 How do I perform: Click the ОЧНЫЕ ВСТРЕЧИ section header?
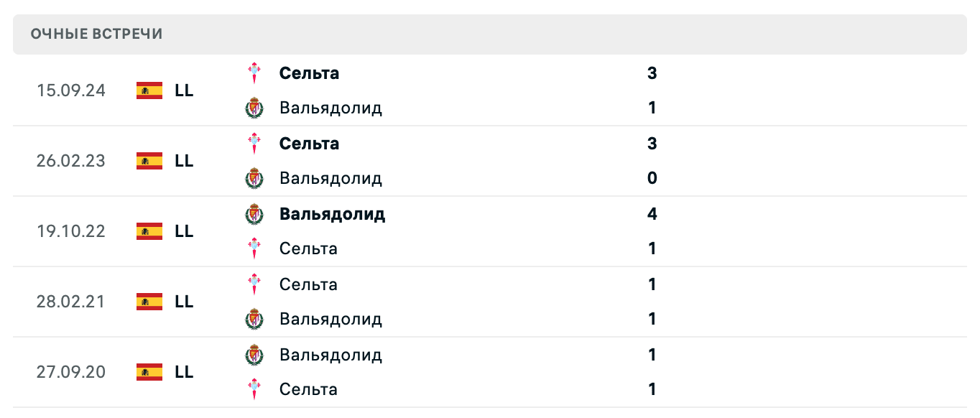click(96, 34)
